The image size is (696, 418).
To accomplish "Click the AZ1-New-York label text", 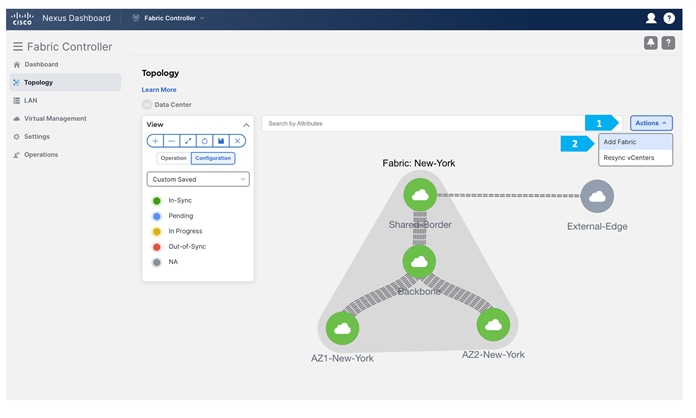I will [342, 358].
